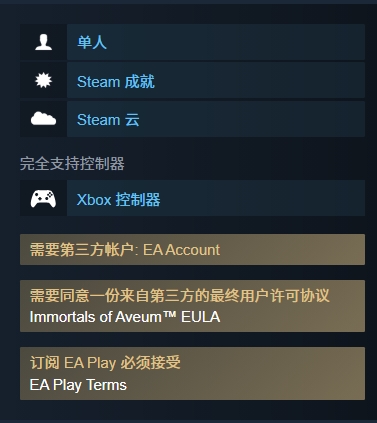This screenshot has height=423, width=377.
Task: Click the EA Play subscription notice box
Action: point(192,373)
